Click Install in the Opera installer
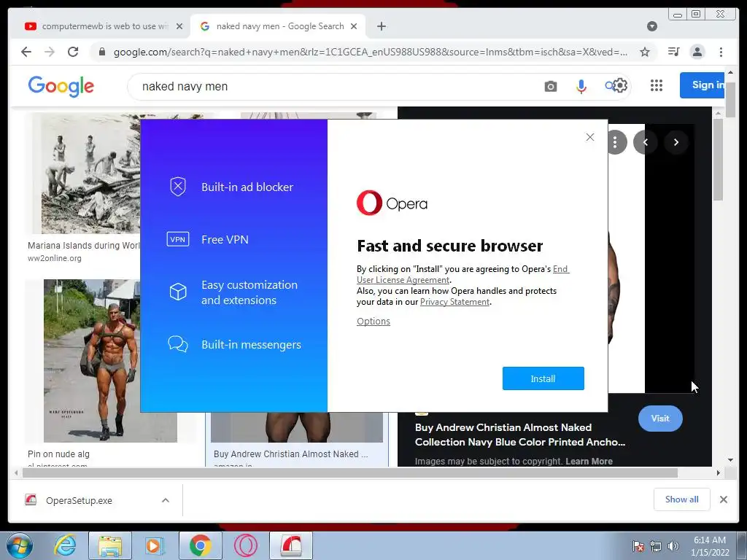Image resolution: width=747 pixels, height=560 pixels. click(x=543, y=378)
